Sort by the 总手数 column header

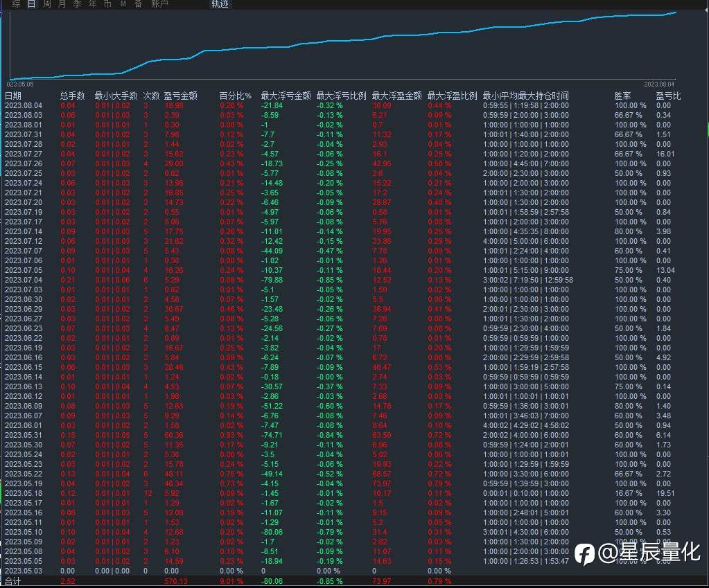click(x=72, y=96)
